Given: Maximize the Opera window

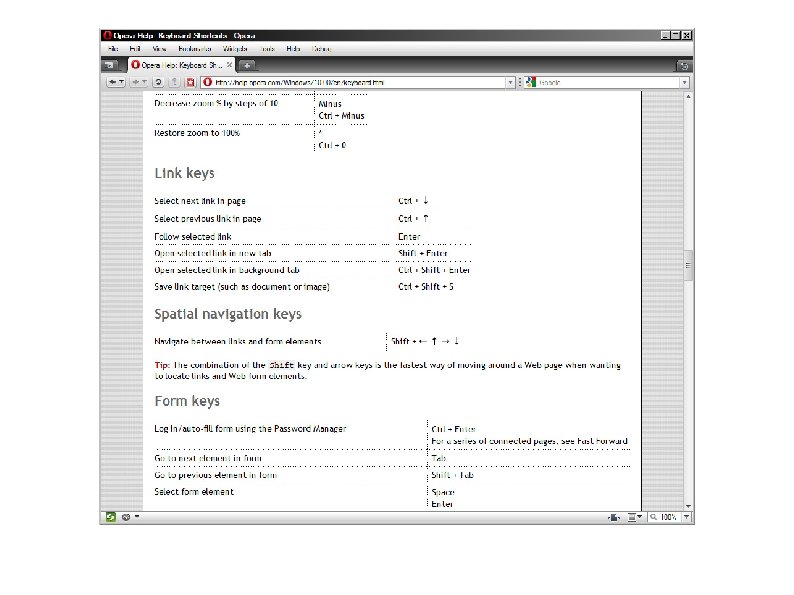Looking at the screenshot, I should [676, 35].
